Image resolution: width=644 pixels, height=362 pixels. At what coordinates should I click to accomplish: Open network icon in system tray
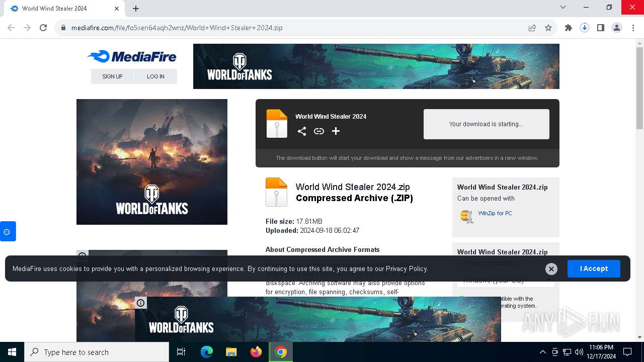pos(567,352)
